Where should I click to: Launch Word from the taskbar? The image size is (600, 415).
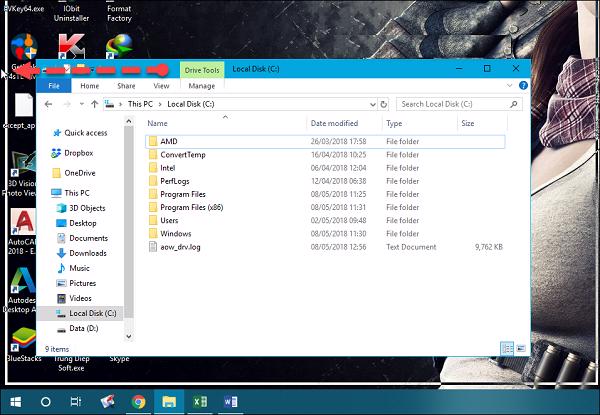click(230, 401)
